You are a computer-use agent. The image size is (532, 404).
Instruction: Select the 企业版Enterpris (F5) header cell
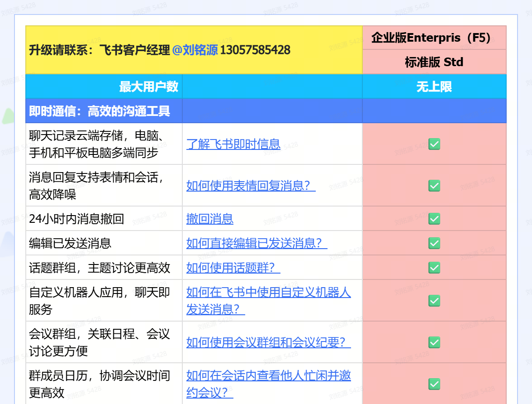434,38
